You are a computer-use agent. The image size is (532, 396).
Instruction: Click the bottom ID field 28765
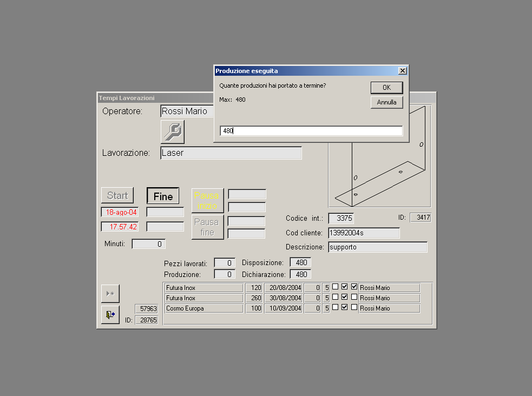146,320
